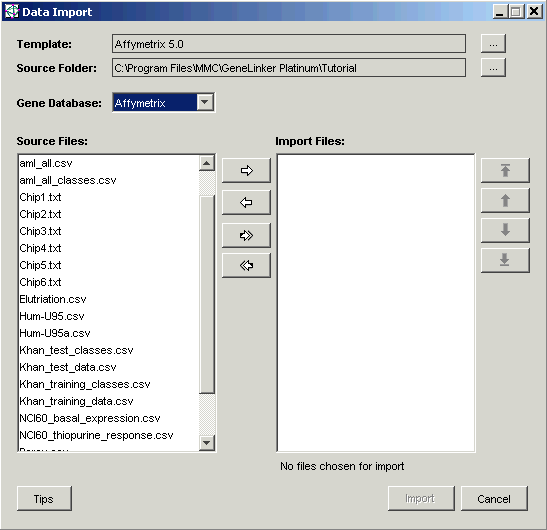This screenshot has height=530, width=547.
Task: Click the Source Files scrollbar down arrow
Action: [207, 443]
